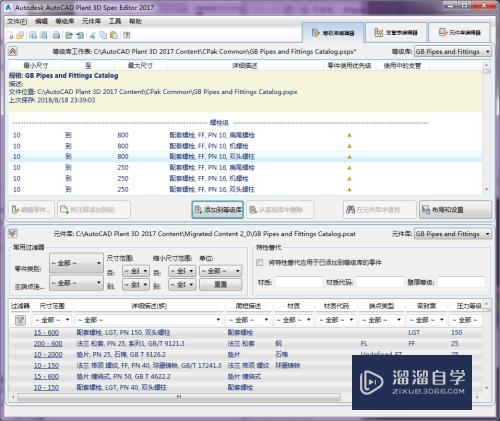Image resolution: width=500 pixels, height=421 pixels.
Task: Click 15 - 600 link in LGT PN 150 row
Action: point(46,332)
